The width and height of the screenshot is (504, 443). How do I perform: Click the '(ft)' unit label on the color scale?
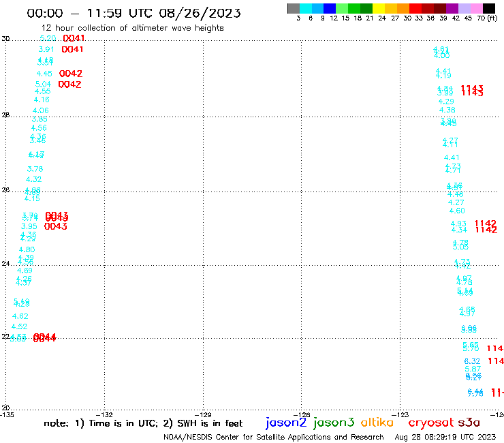click(x=492, y=18)
